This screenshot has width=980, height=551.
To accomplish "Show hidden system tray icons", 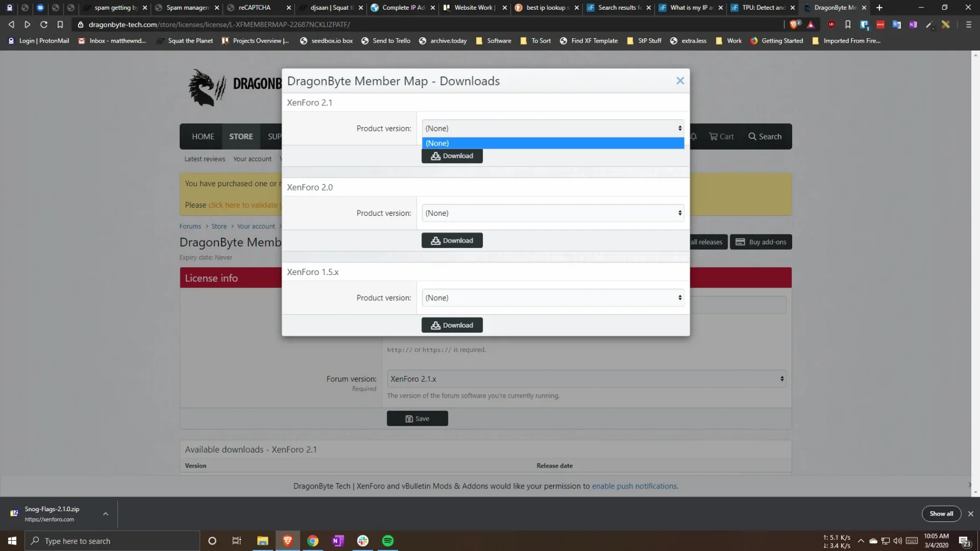I will (861, 541).
